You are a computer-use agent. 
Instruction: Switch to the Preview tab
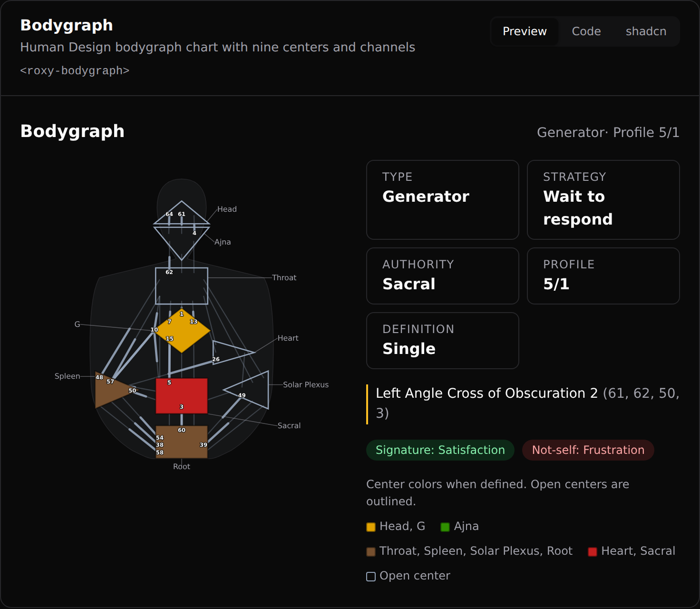pos(525,31)
